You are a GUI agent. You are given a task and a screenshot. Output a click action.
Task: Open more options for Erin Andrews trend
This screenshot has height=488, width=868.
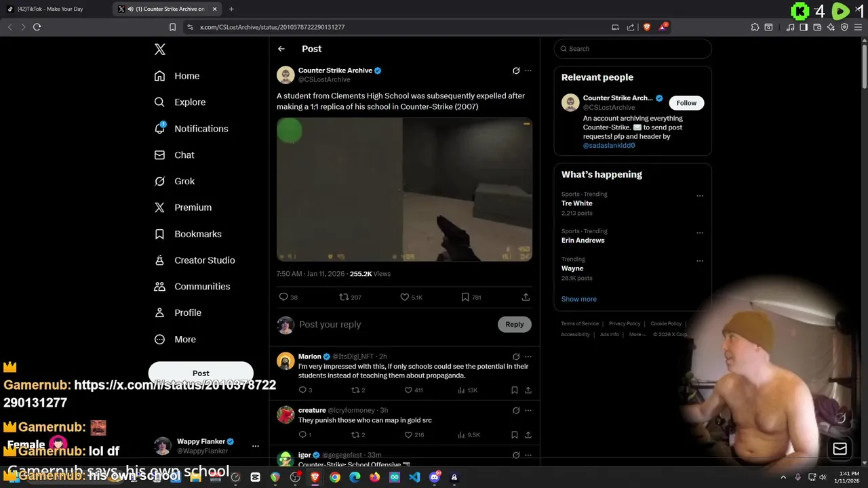[700, 232]
